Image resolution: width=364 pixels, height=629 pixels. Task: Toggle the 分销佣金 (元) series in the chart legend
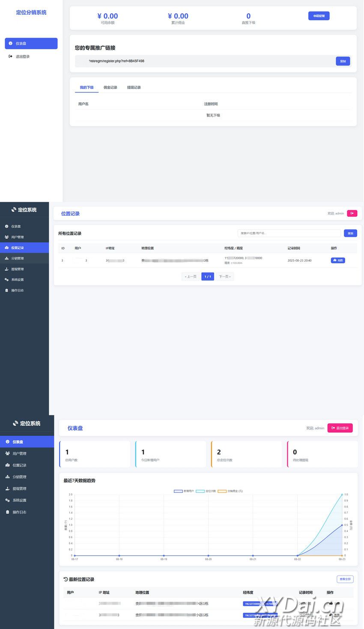(x=230, y=491)
